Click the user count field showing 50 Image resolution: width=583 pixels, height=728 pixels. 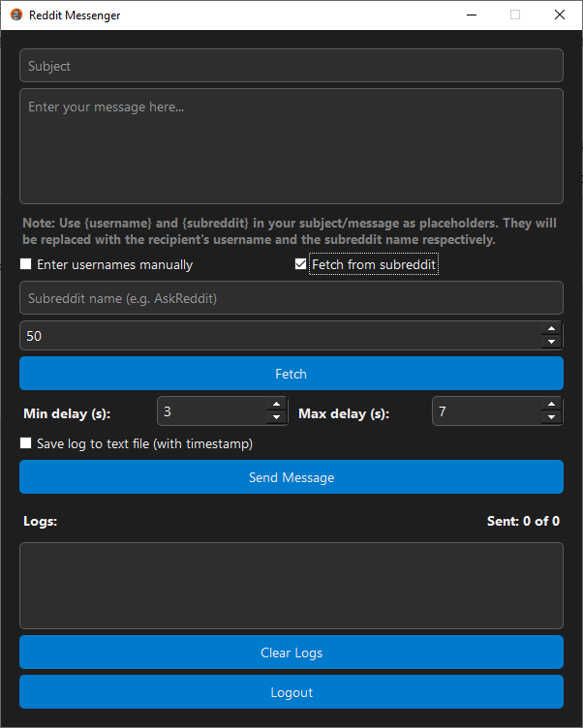point(280,335)
